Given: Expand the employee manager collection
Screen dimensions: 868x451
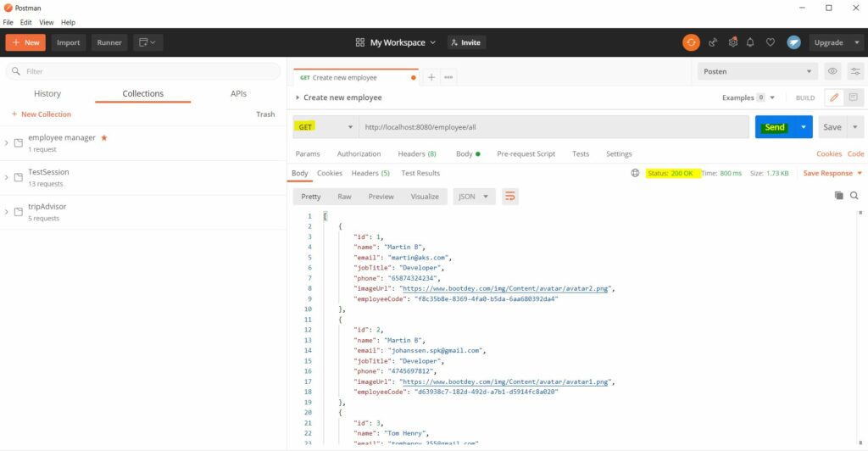Looking at the screenshot, I should [x=6, y=143].
